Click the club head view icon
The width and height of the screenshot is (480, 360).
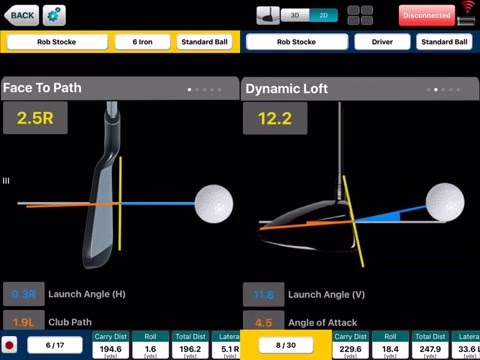pos(268,15)
